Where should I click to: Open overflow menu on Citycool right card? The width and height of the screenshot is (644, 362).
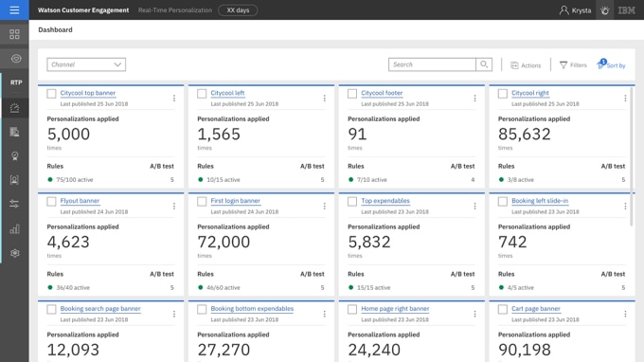pos(625,99)
